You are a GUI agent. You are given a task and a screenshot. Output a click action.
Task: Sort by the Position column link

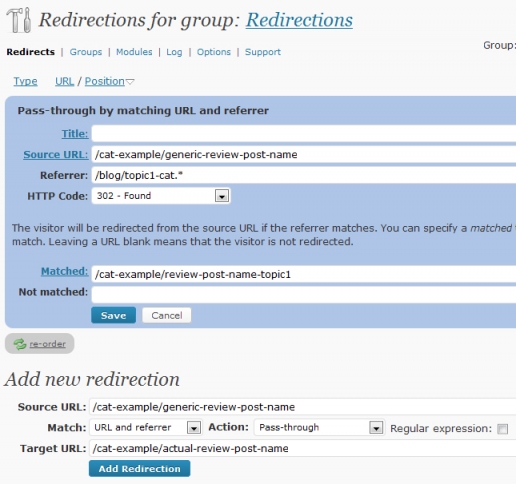(x=105, y=81)
